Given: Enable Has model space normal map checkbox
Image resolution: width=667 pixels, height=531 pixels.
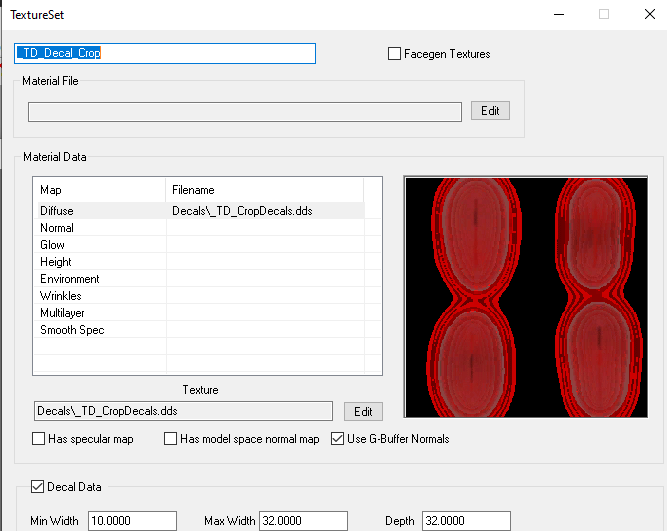Looking at the screenshot, I should pos(171,439).
